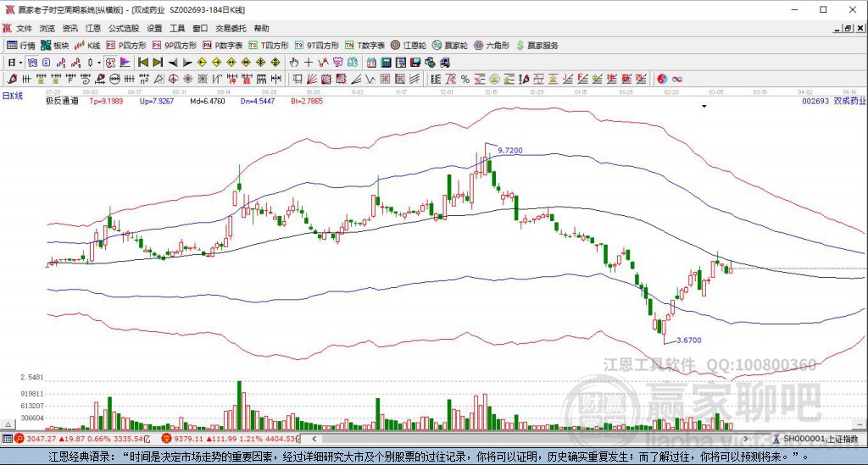Open the 江恩 menu
Image resolution: width=868 pixels, height=465 pixels.
click(93, 28)
